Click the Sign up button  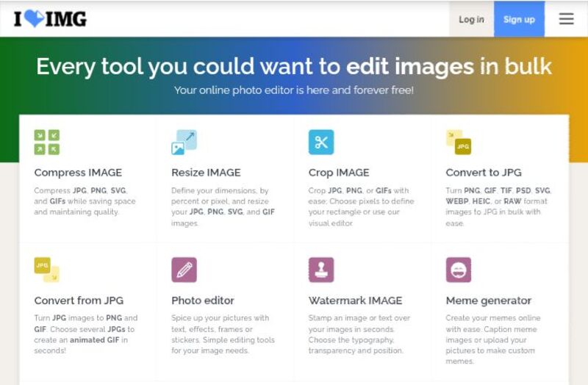point(519,19)
